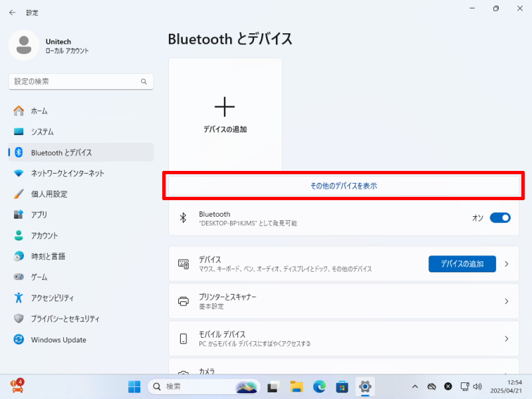
Task: Expand the デバイス row chevron
Action: (507, 264)
